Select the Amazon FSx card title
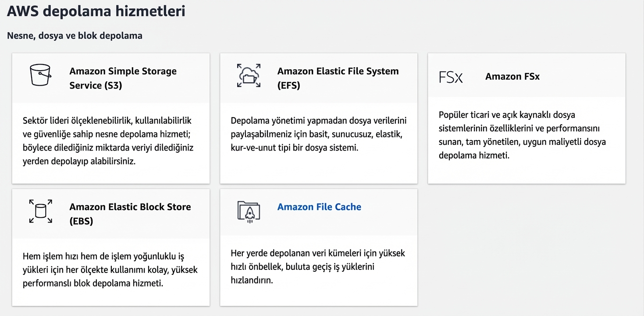 click(512, 76)
